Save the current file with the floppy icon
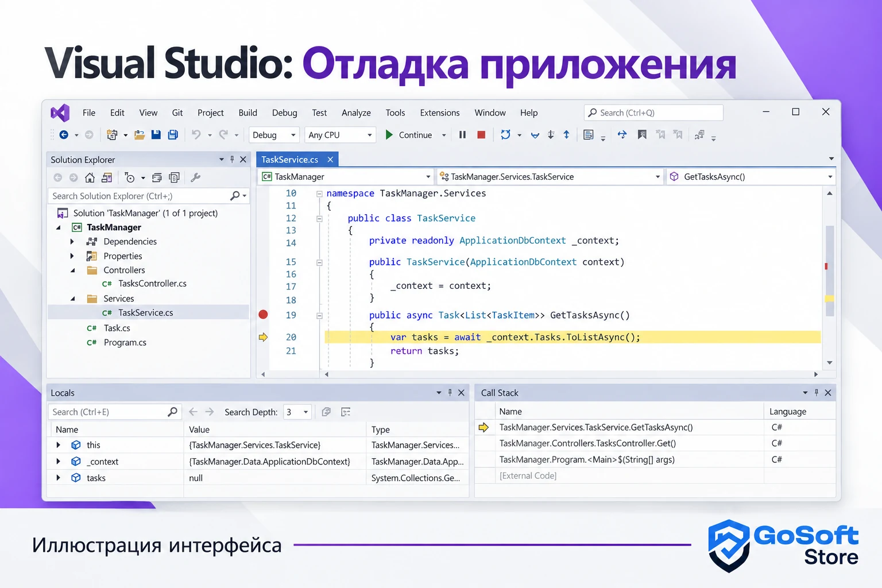This screenshot has height=588, width=882. (156, 135)
